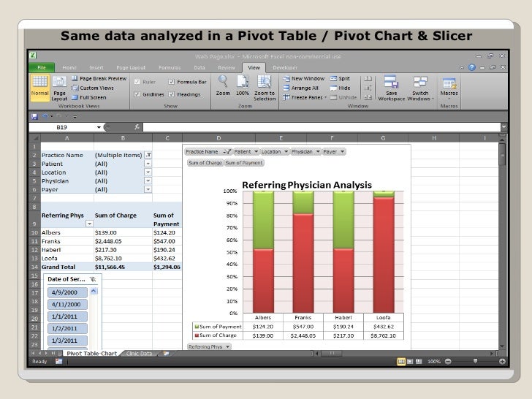The height and width of the screenshot is (399, 532).
Task: Open the File tab
Action: 42,67
